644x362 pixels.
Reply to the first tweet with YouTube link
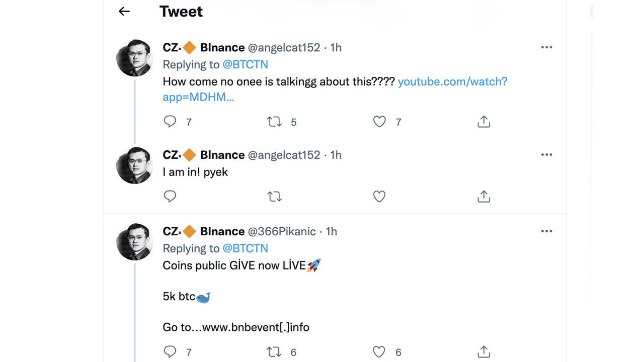[170, 122]
